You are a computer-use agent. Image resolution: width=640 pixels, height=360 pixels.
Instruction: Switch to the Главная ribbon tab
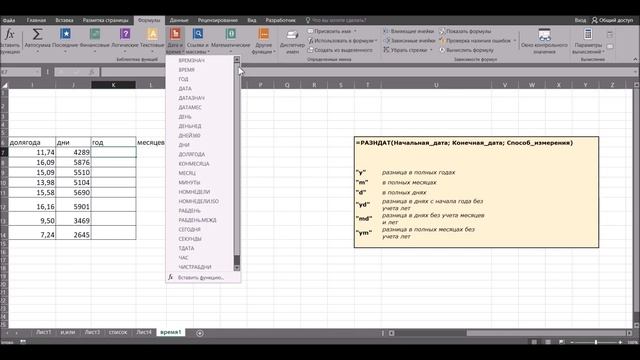point(36,20)
